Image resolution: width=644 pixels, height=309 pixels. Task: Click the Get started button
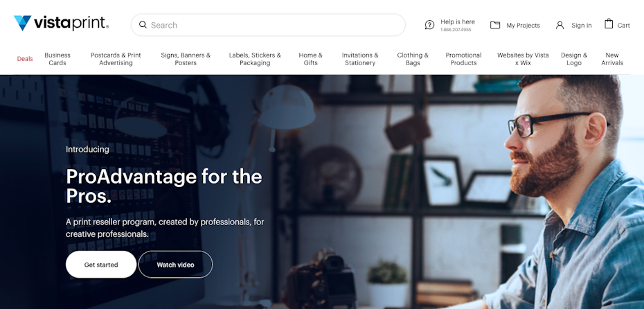[101, 265]
